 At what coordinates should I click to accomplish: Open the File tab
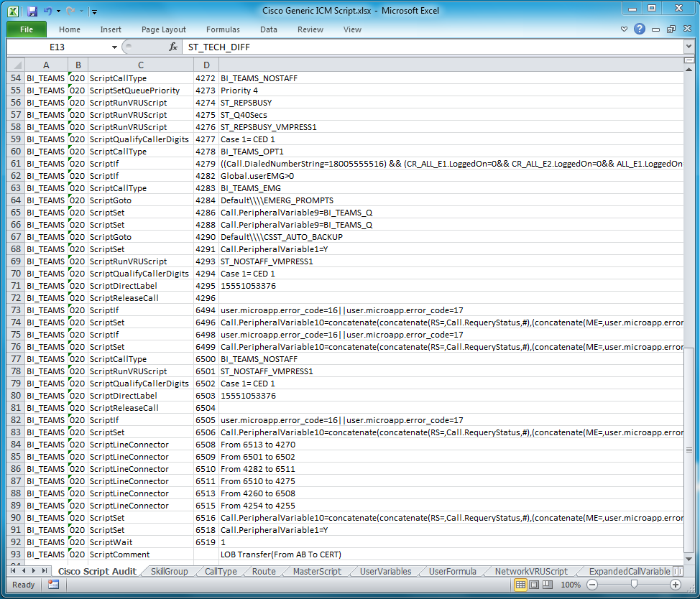point(27,29)
